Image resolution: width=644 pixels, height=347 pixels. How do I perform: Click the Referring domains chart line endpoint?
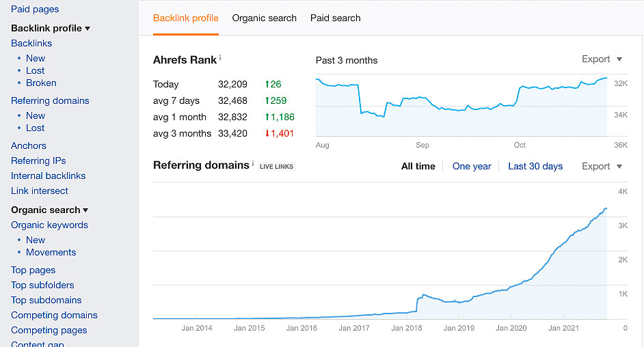[x=605, y=209]
